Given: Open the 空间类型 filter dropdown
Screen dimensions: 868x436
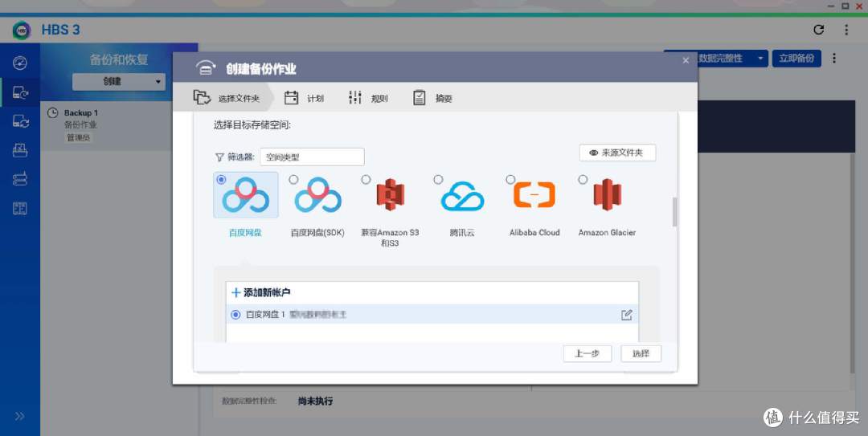Looking at the screenshot, I should [312, 157].
